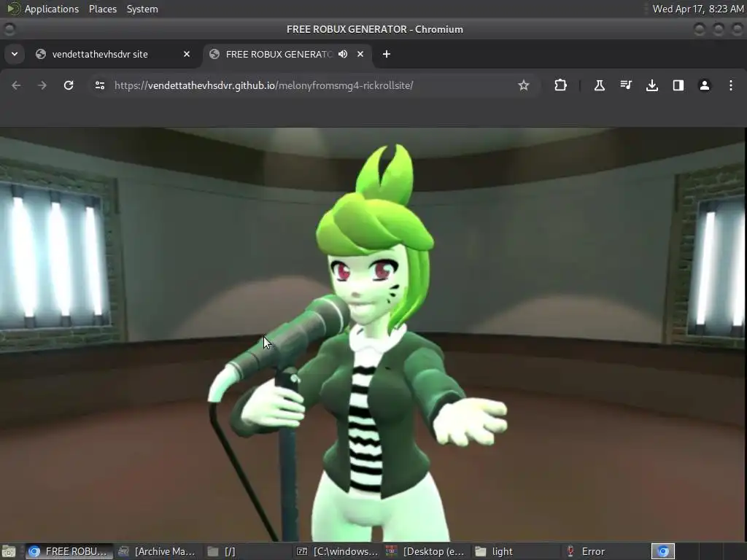Expand the tab search dropdown
This screenshot has height=560, width=747.
15,54
